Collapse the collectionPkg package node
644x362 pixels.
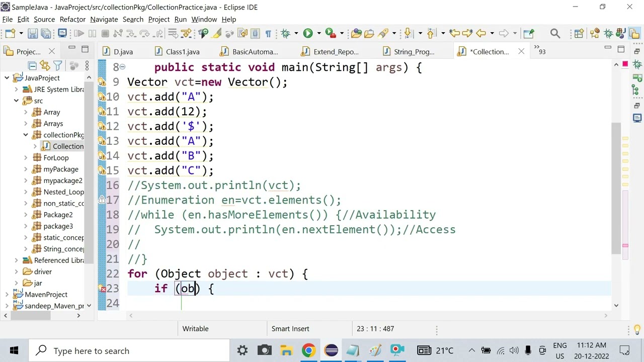(x=26, y=135)
